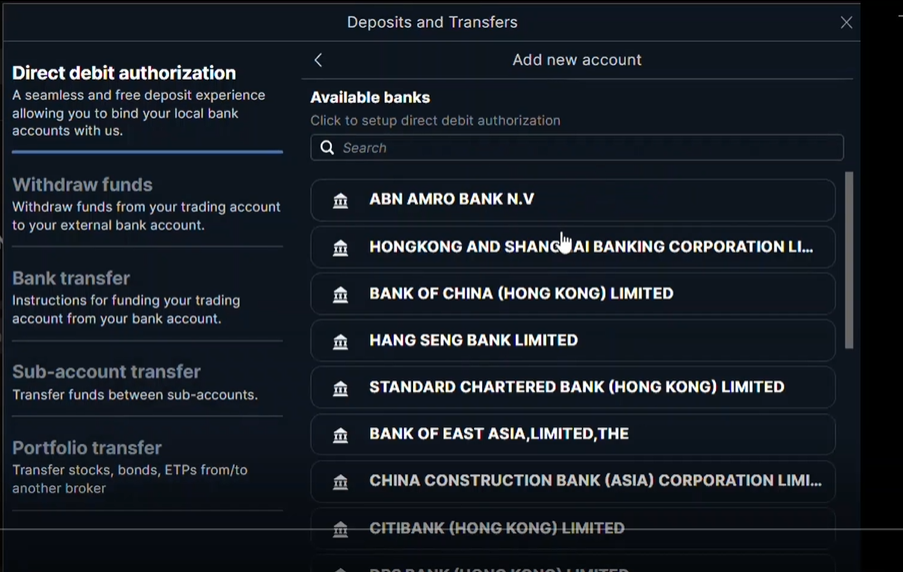Click the 'Deposits and Transfers' dialog title
Screen dimensions: 903x572
coord(432,22)
